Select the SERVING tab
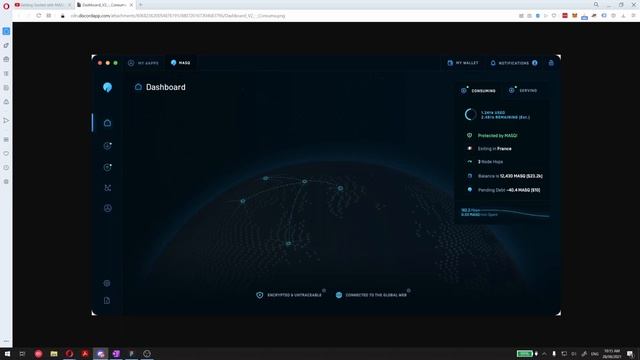640x360 pixels. point(523,91)
